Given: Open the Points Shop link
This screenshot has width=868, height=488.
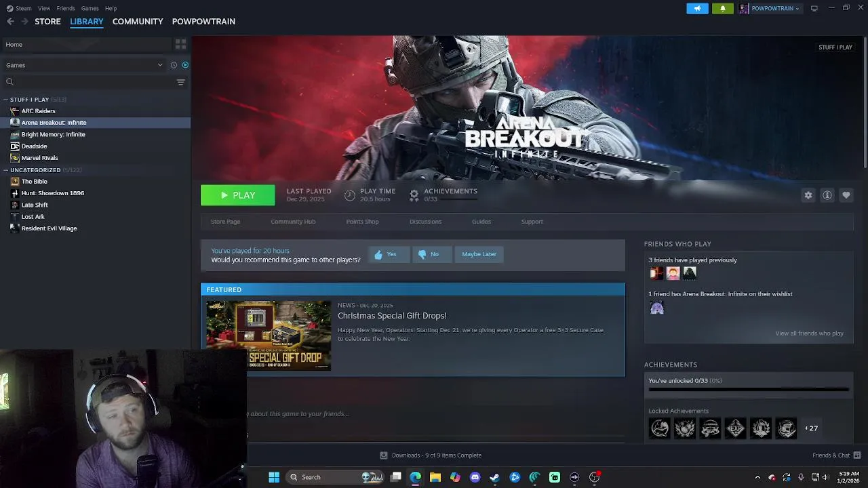Looking at the screenshot, I should click(x=362, y=222).
